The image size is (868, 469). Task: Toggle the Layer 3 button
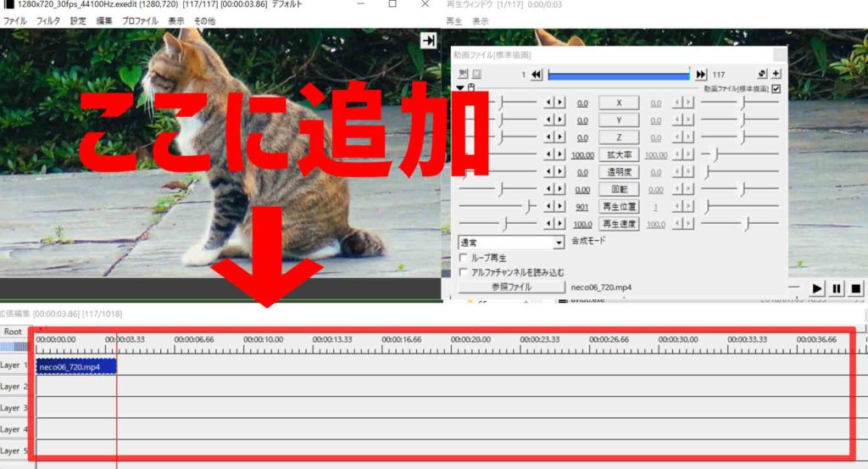tap(14, 408)
